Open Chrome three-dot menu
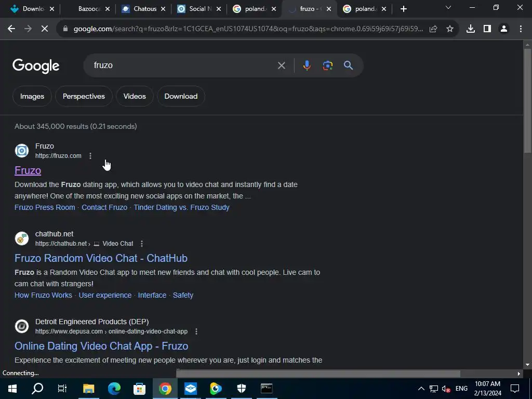The width and height of the screenshot is (532, 399). [521, 29]
